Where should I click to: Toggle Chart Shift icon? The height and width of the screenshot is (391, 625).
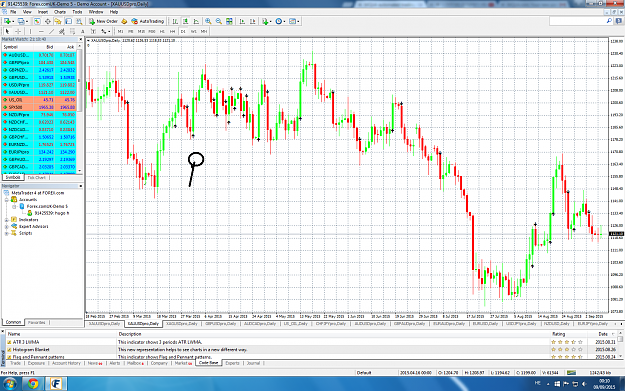tap(252, 21)
